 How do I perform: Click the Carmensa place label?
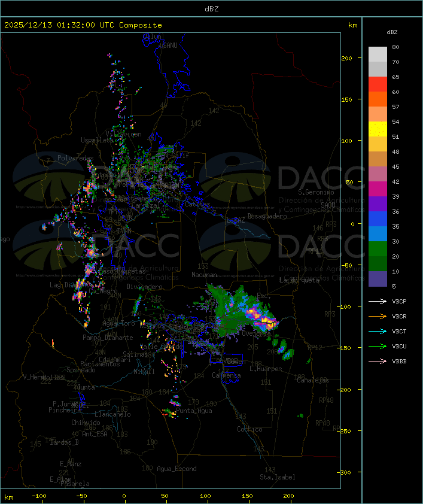point(226,375)
